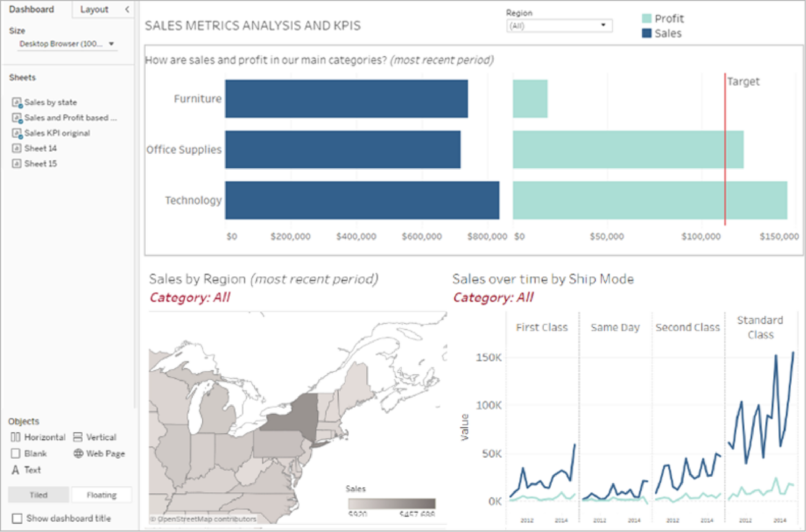806x532 pixels.
Task: Click the Sales KPI original sheet icon
Action: [x=17, y=133]
